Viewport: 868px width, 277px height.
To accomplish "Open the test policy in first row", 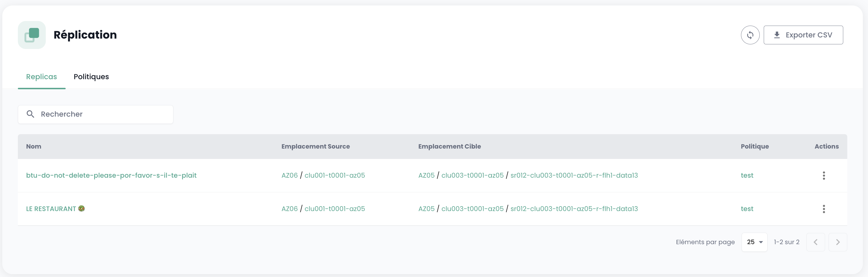I will pos(747,176).
